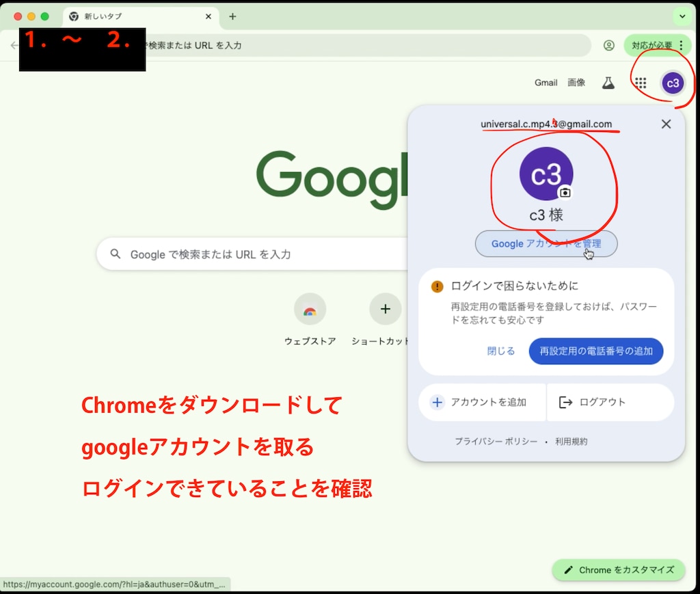Viewport: 700px width, 594px height.
Task: Click the plus icon to add a shortcut
Action: coord(385,309)
